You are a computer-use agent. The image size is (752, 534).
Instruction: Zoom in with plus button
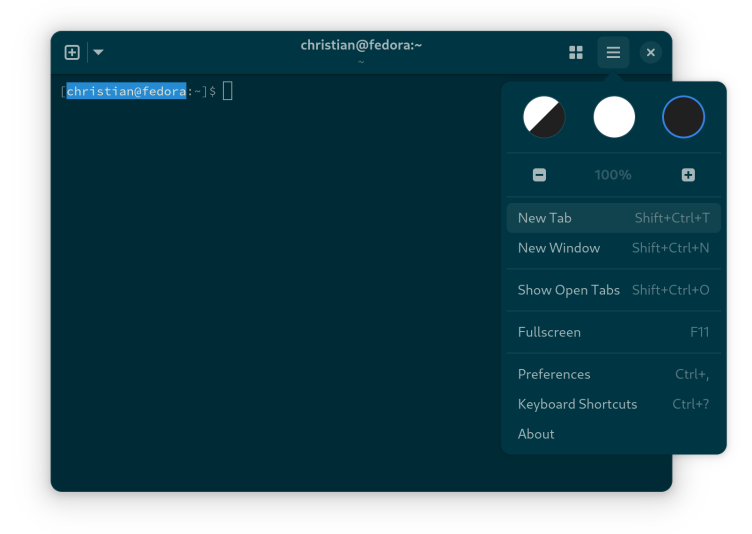click(688, 175)
